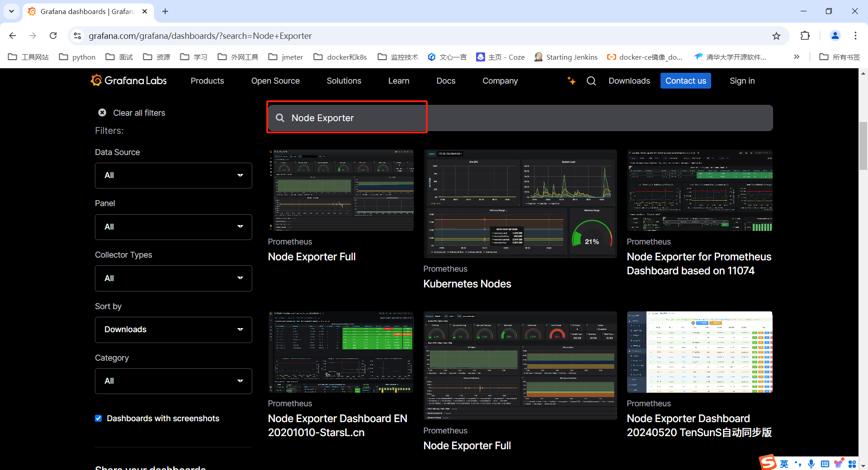
Task: Show more bookmarks with the chevron
Action: (x=797, y=57)
